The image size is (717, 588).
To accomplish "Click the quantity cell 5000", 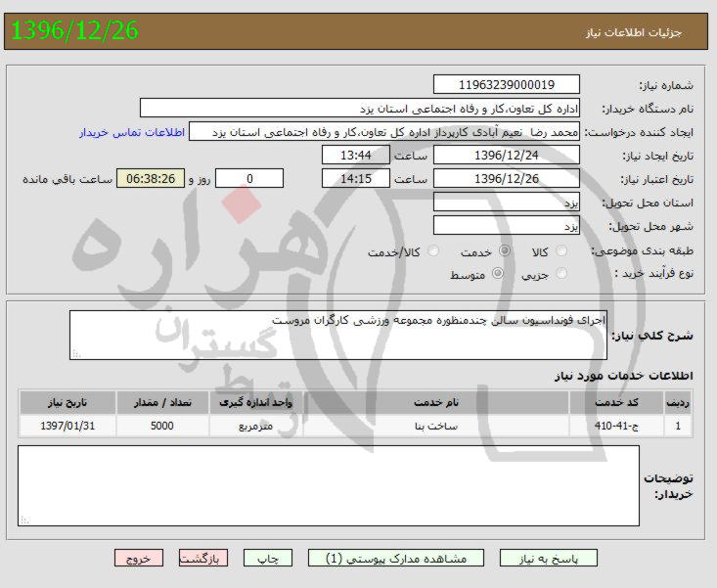I will [162, 427].
